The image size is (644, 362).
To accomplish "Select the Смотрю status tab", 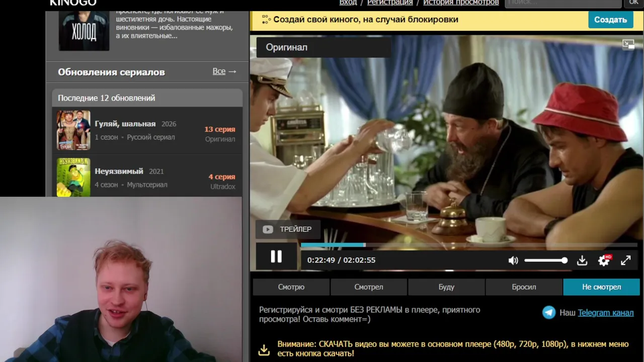I will tap(291, 287).
